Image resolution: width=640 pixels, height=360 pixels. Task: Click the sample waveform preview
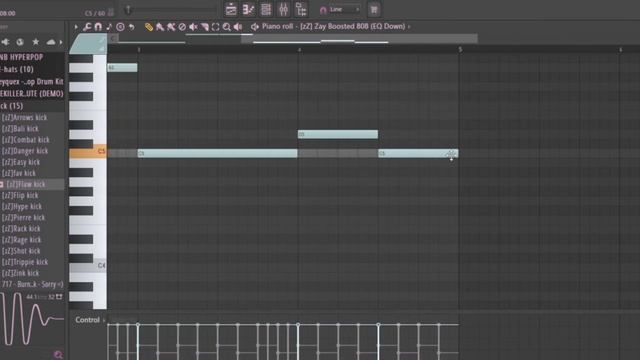32,320
